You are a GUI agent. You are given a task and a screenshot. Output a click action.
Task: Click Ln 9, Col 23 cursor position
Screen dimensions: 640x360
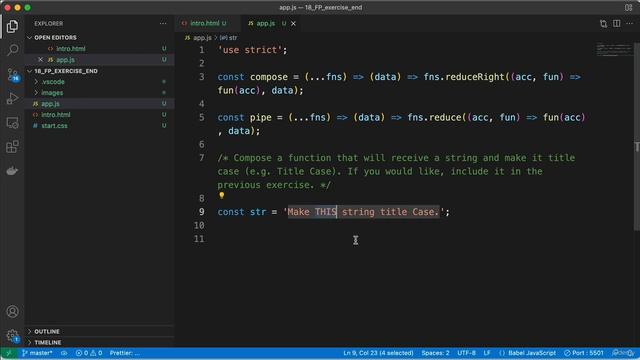pos(378,353)
